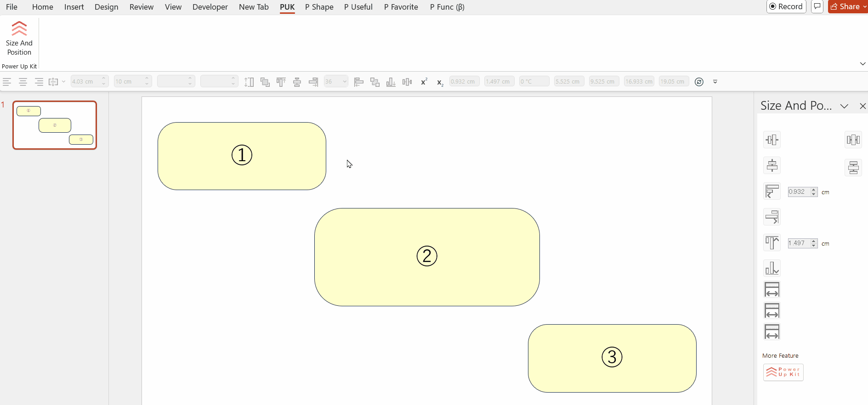The width and height of the screenshot is (868, 405).
Task: Expand the Size And Position pane options chevron
Action: pos(844,106)
